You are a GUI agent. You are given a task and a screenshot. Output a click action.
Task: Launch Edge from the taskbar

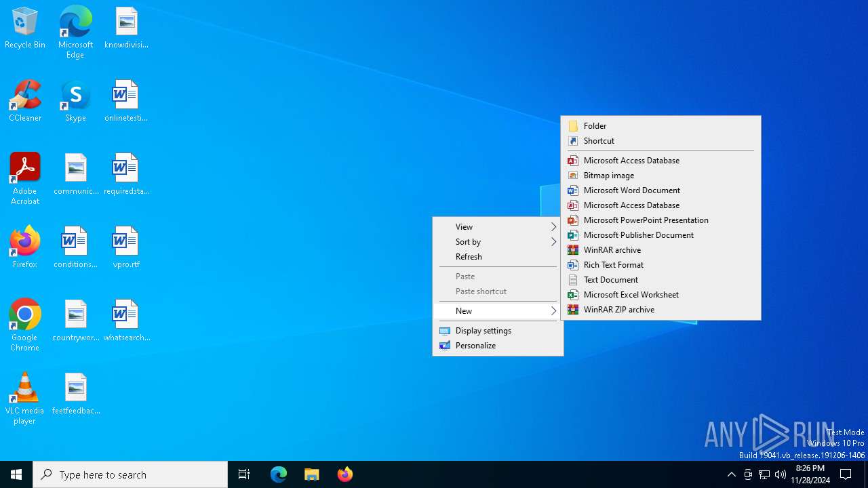(x=279, y=474)
